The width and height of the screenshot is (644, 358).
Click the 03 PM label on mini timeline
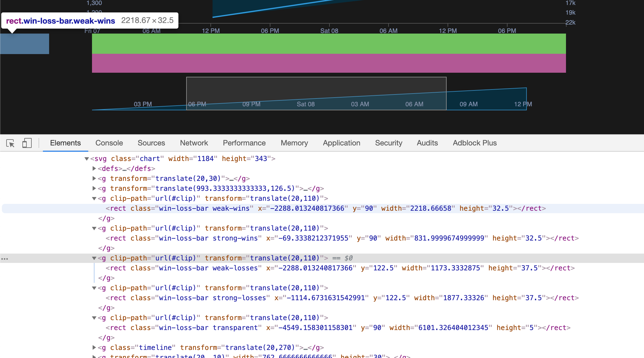pyautogui.click(x=143, y=104)
